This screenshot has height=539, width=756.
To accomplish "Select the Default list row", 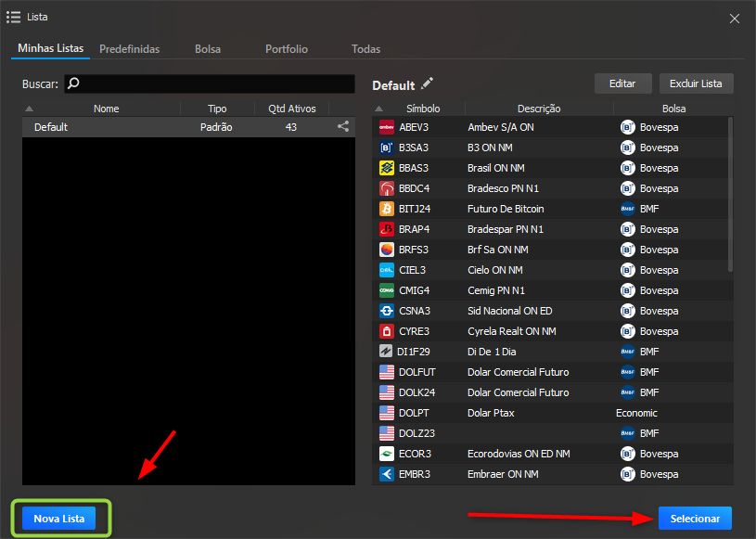I will click(188, 127).
